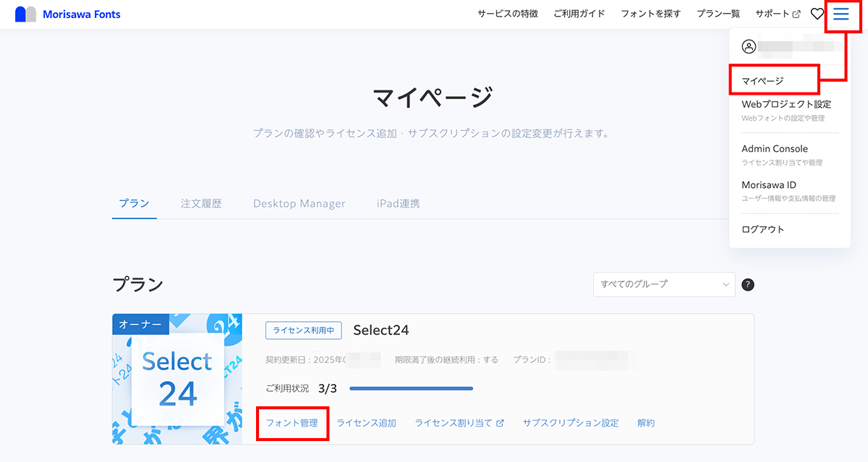Switch to the 注文履歴 tab
868x462 pixels.
[201, 204]
